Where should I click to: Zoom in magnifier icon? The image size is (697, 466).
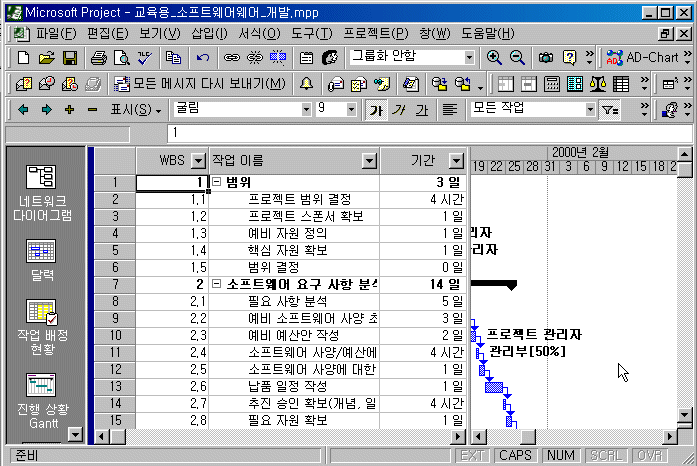pos(494,58)
